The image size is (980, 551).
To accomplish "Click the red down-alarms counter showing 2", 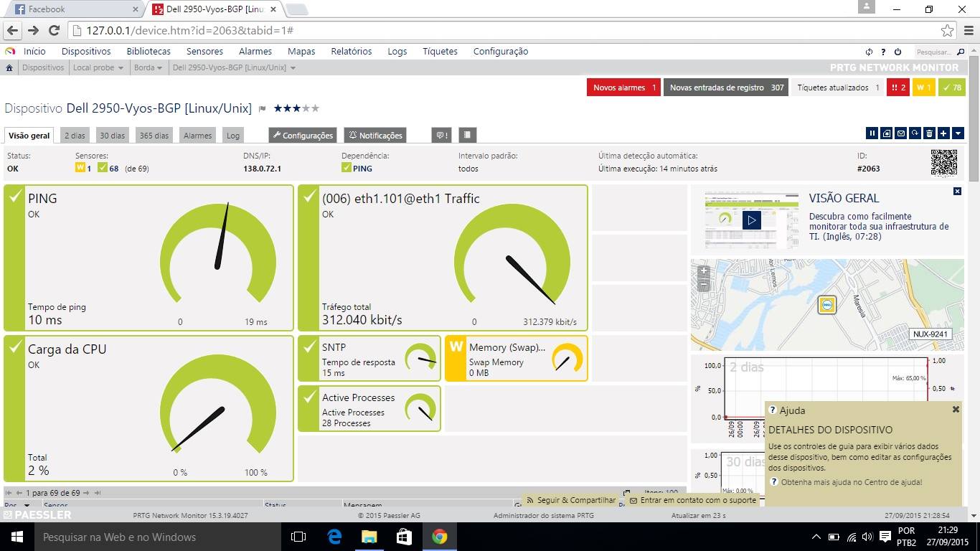I will coord(898,88).
